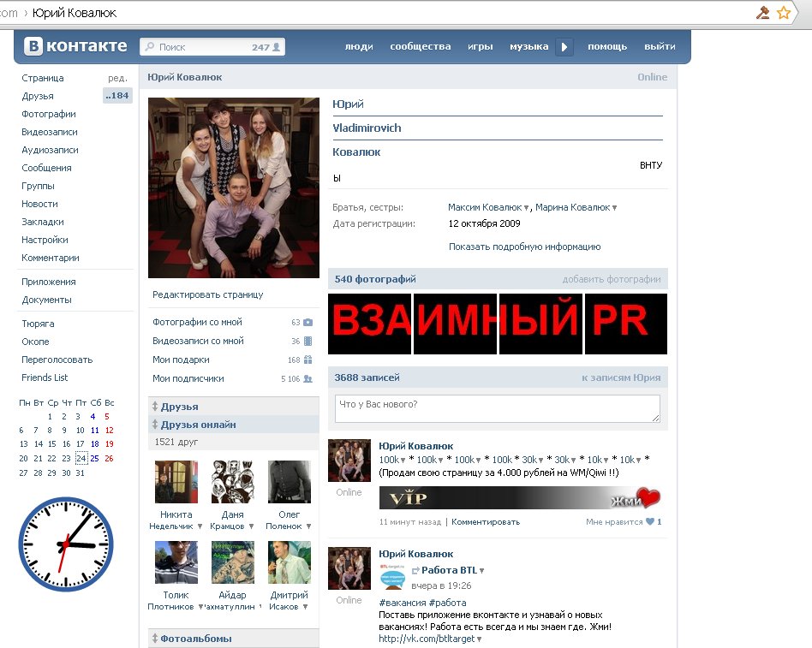The width and height of the screenshot is (812, 648).
Task: Expand the Фотоальбомы section header
Action: [x=234, y=639]
